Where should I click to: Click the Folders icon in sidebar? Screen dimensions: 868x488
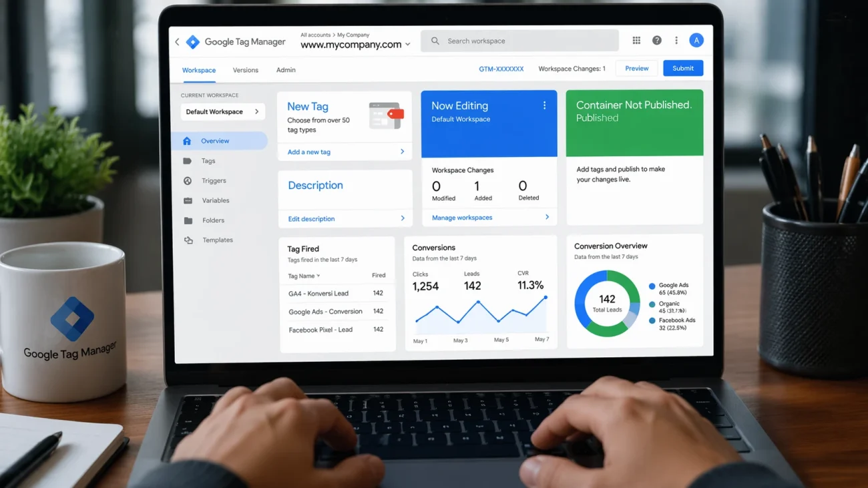tap(188, 220)
